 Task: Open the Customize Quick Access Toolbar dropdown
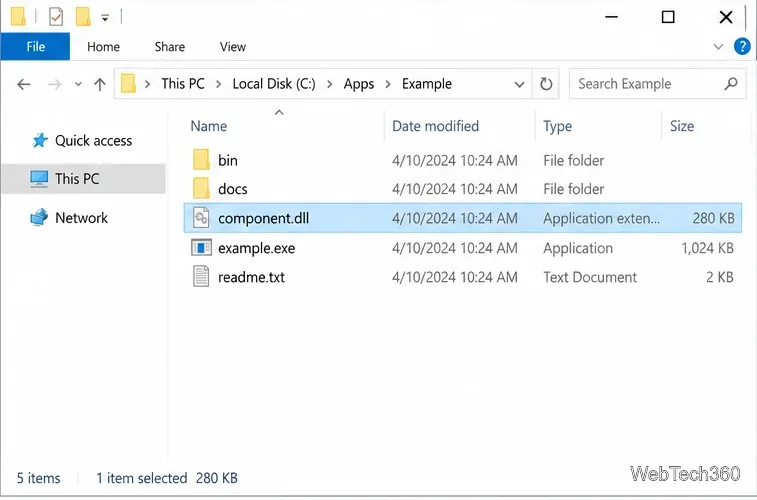[x=105, y=18]
